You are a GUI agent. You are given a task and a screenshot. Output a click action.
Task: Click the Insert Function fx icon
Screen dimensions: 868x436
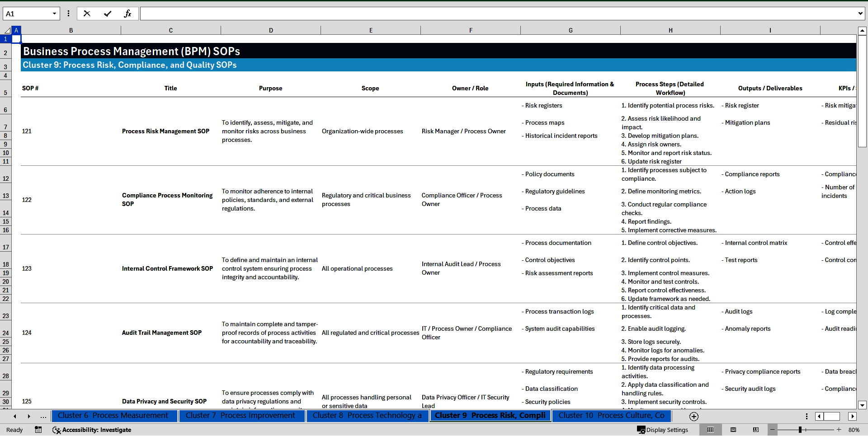pos(127,14)
